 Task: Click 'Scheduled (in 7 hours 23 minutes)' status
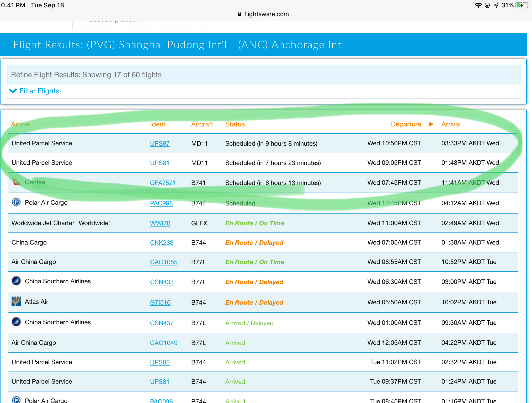pyautogui.click(x=273, y=163)
